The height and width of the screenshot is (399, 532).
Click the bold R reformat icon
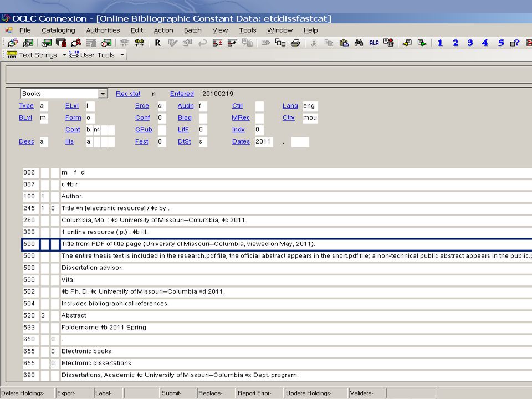click(x=158, y=43)
